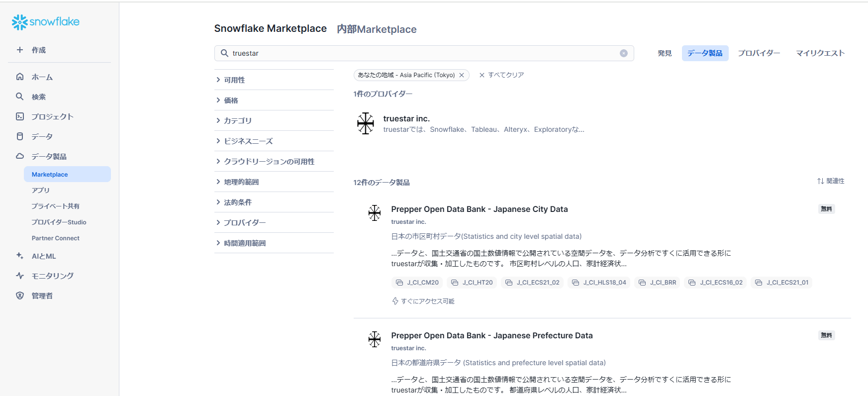
Task: Expand the 時間適用範囲 filter
Action: (x=274, y=243)
